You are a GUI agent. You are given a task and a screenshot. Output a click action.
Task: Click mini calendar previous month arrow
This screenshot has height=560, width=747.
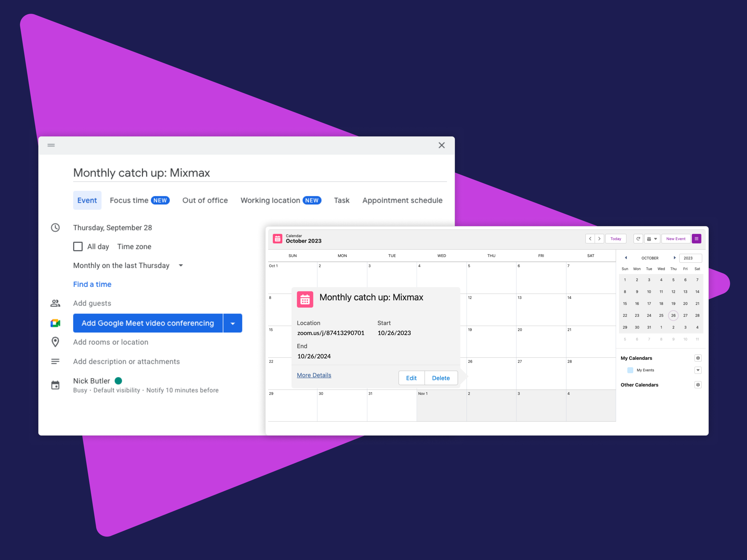(626, 258)
